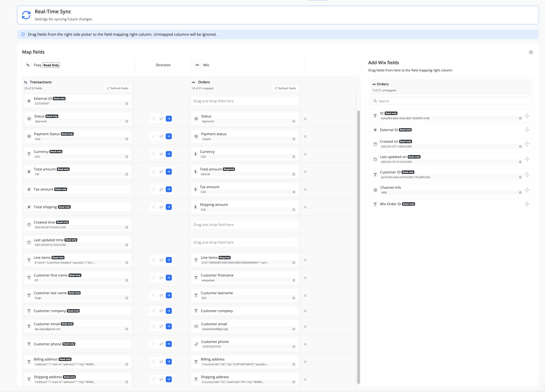Click info icon on Wix Total amount
The width and height of the screenshot is (545, 392).
click(294, 174)
